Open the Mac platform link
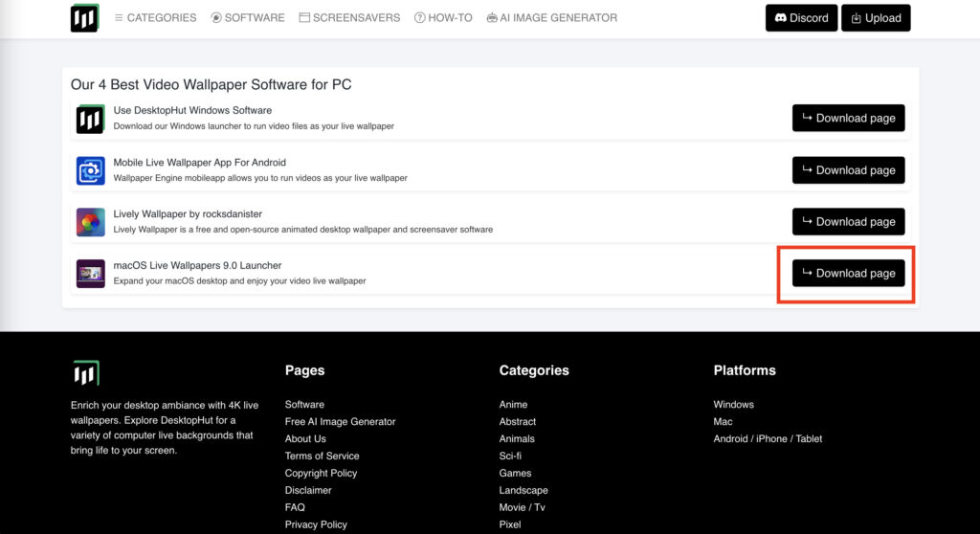This screenshot has width=980, height=534. [x=723, y=421]
